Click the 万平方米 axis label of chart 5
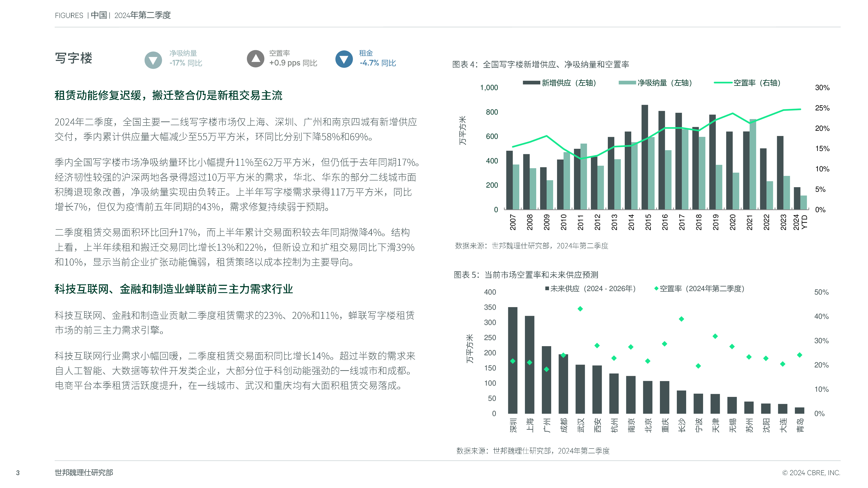 tap(469, 349)
